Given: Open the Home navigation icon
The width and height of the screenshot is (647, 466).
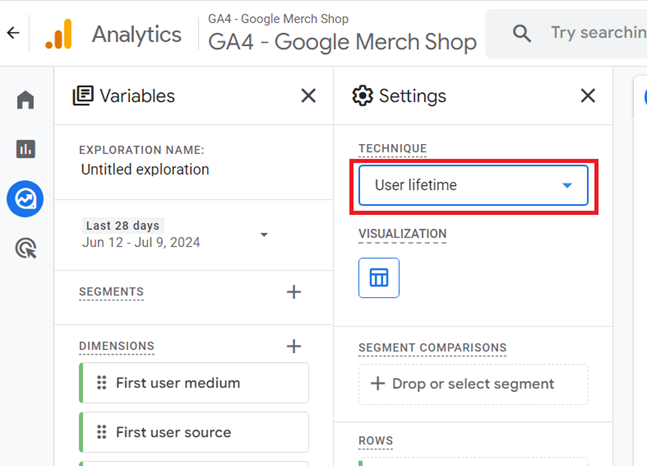Looking at the screenshot, I should 26,99.
